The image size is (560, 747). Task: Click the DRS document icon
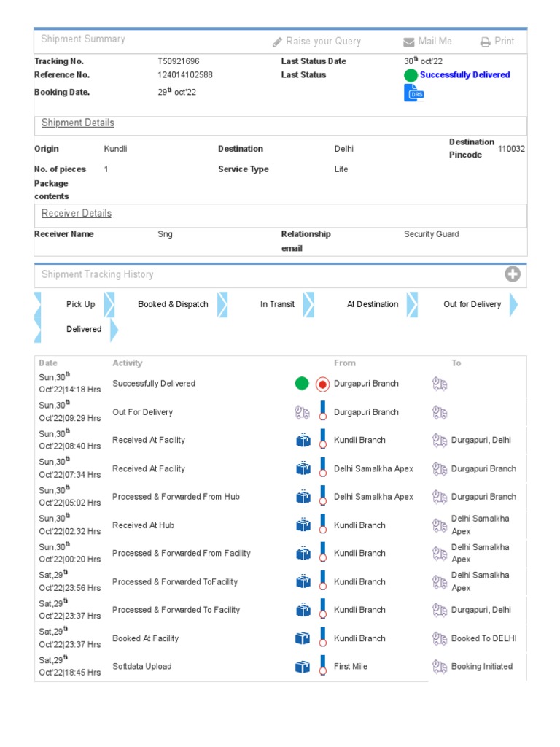click(x=413, y=93)
